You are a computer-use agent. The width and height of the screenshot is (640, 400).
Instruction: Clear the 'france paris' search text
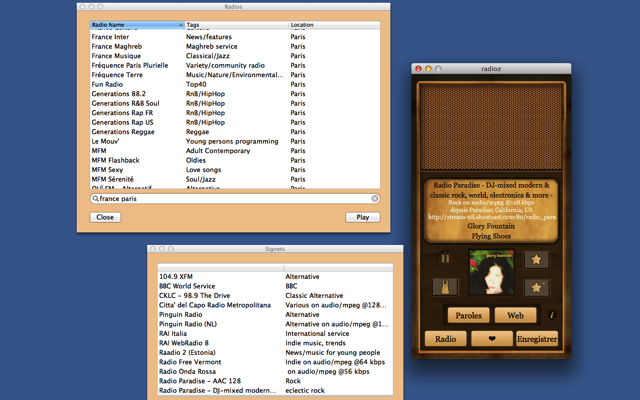(375, 199)
